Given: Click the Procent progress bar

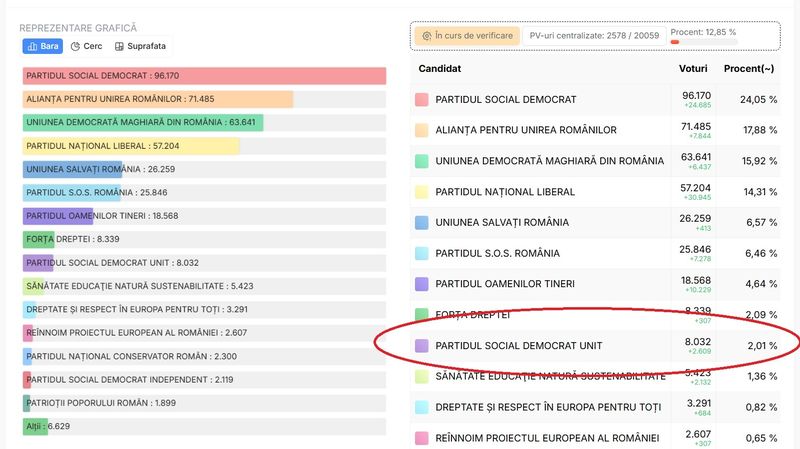Looking at the screenshot, I should pos(720,42).
